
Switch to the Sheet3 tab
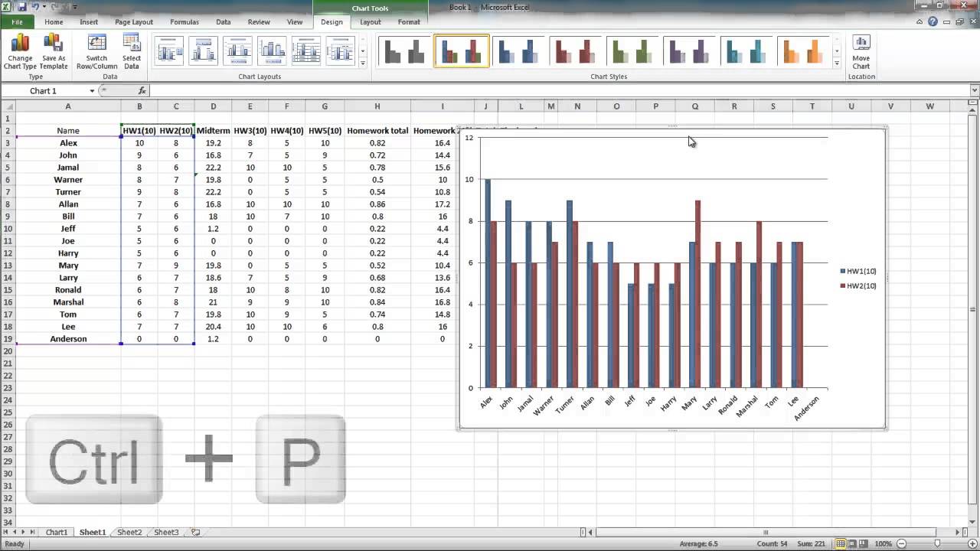click(x=166, y=532)
